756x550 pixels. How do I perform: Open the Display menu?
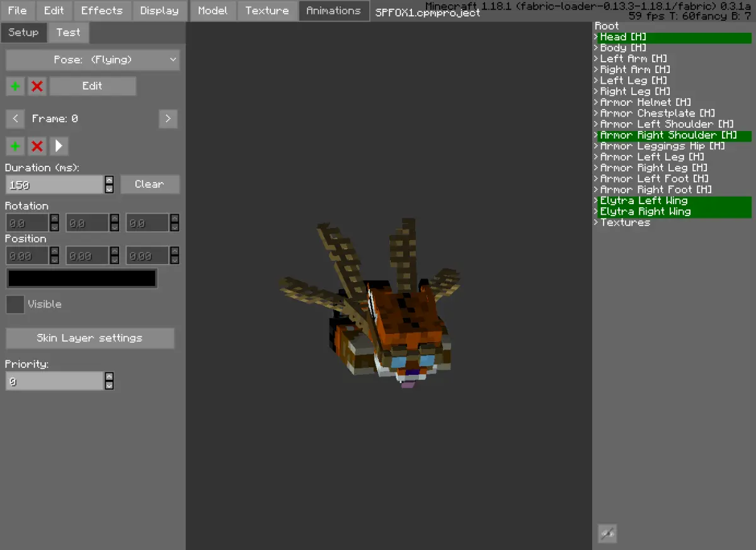tap(159, 11)
